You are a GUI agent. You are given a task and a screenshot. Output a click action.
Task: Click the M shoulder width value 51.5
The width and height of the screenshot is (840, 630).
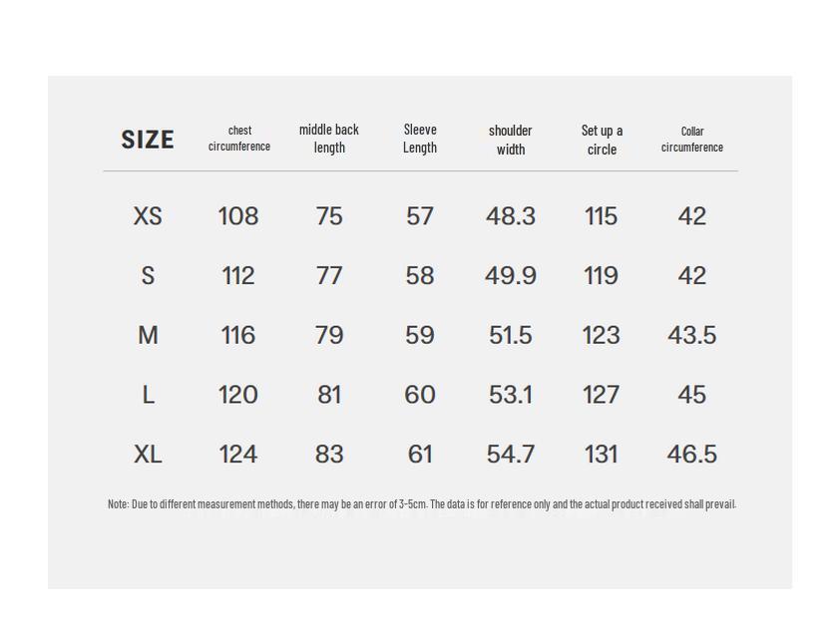pyautogui.click(x=511, y=336)
